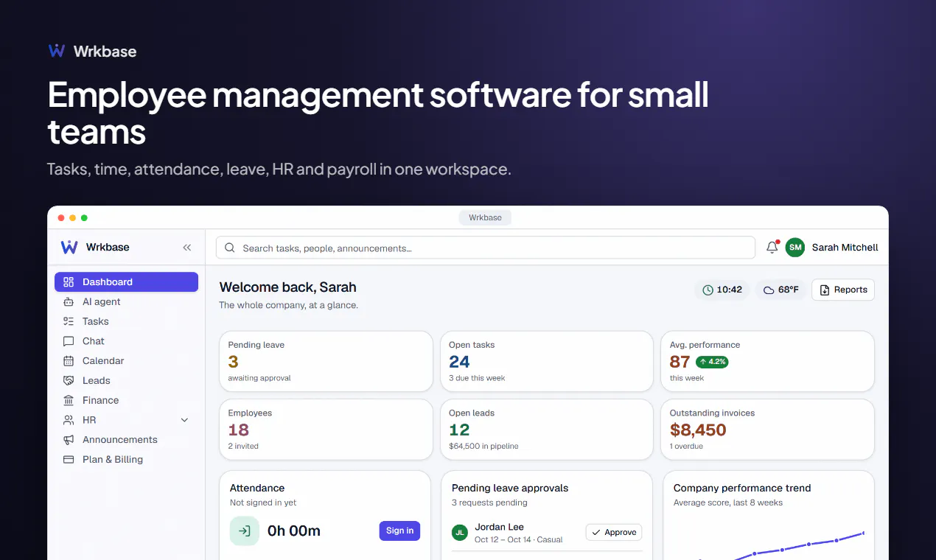This screenshot has height=560, width=936.
Task: Open the Open leads card
Action: click(546, 430)
